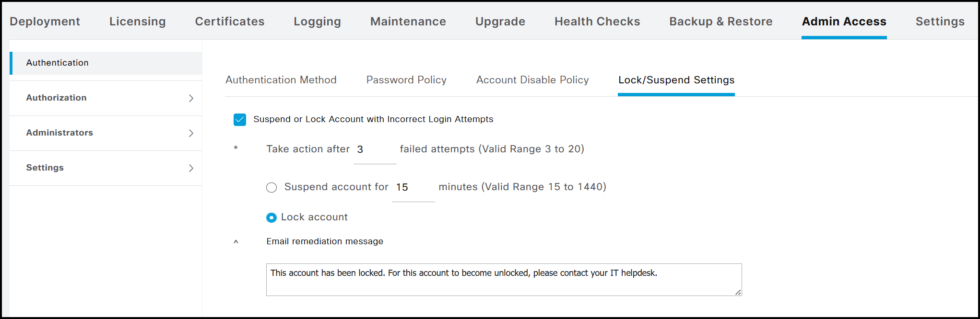Image resolution: width=980 pixels, height=319 pixels.
Task: Open the Authentication Method tab
Action: [x=281, y=80]
